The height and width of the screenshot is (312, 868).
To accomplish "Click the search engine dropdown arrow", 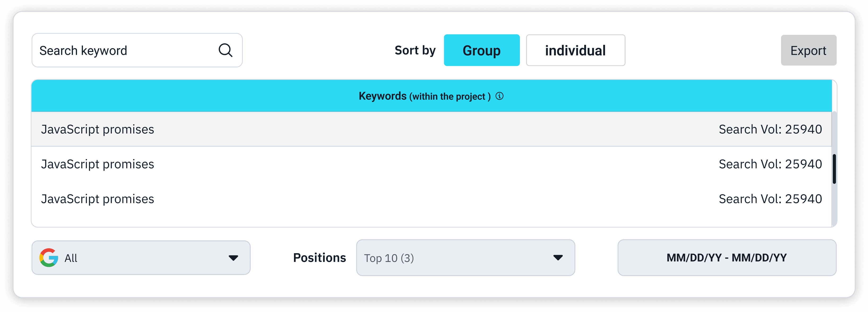I will (x=233, y=258).
